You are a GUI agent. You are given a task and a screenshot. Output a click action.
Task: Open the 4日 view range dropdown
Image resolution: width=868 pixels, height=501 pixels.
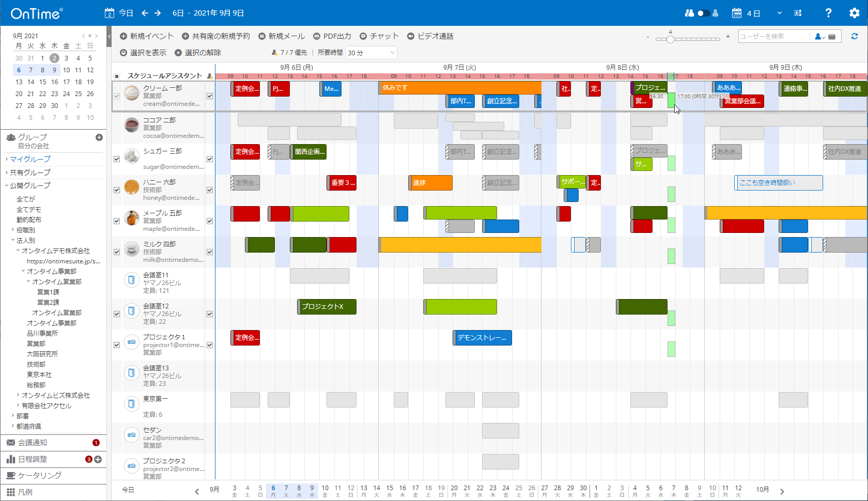(779, 13)
